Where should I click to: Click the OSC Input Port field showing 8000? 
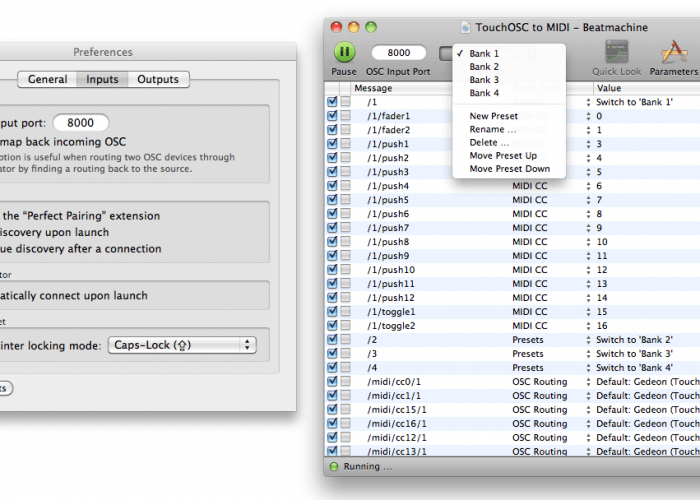399,53
